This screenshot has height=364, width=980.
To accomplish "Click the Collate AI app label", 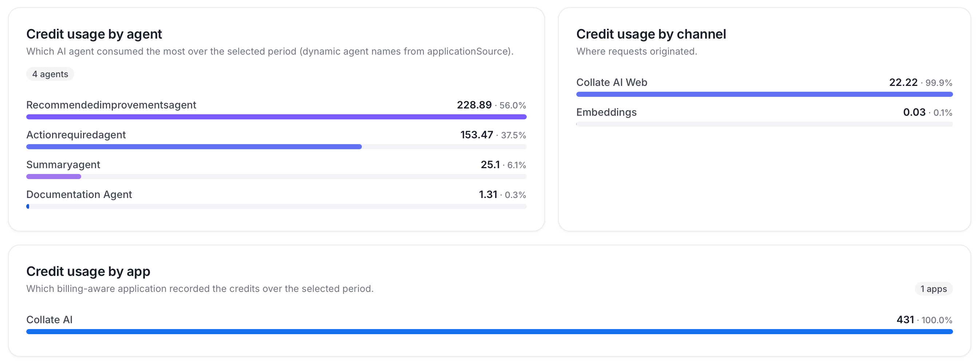I will click(50, 320).
